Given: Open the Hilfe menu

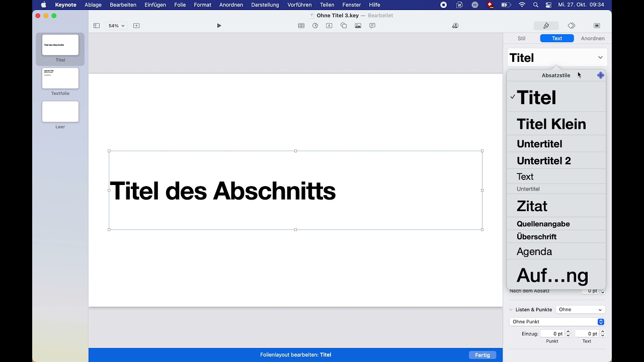Looking at the screenshot, I should click(375, 5).
